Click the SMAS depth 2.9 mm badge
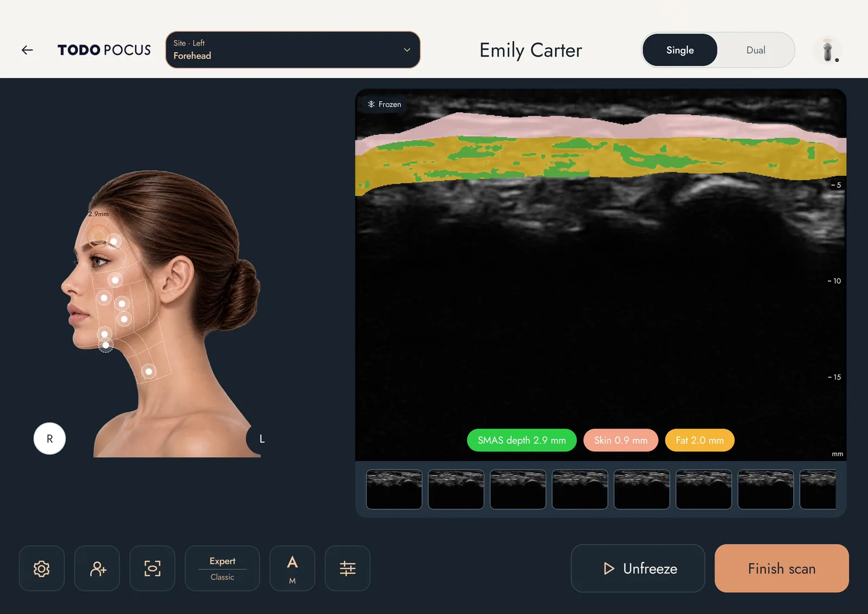Image resolution: width=868 pixels, height=614 pixels. coord(522,440)
